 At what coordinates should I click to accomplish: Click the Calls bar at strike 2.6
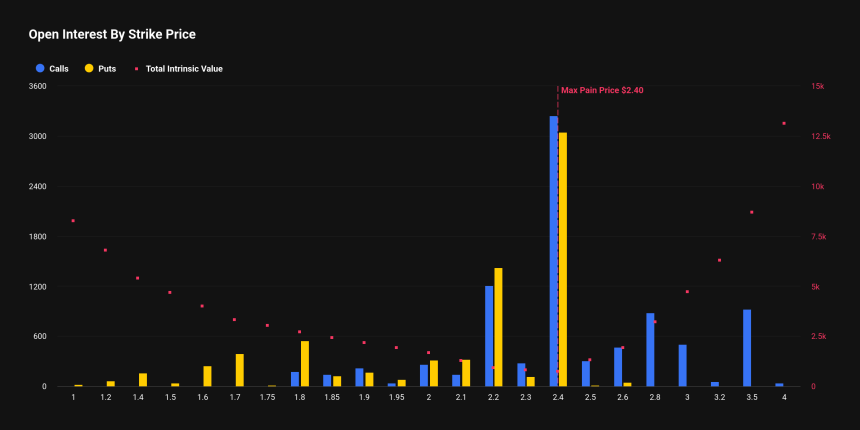618,367
